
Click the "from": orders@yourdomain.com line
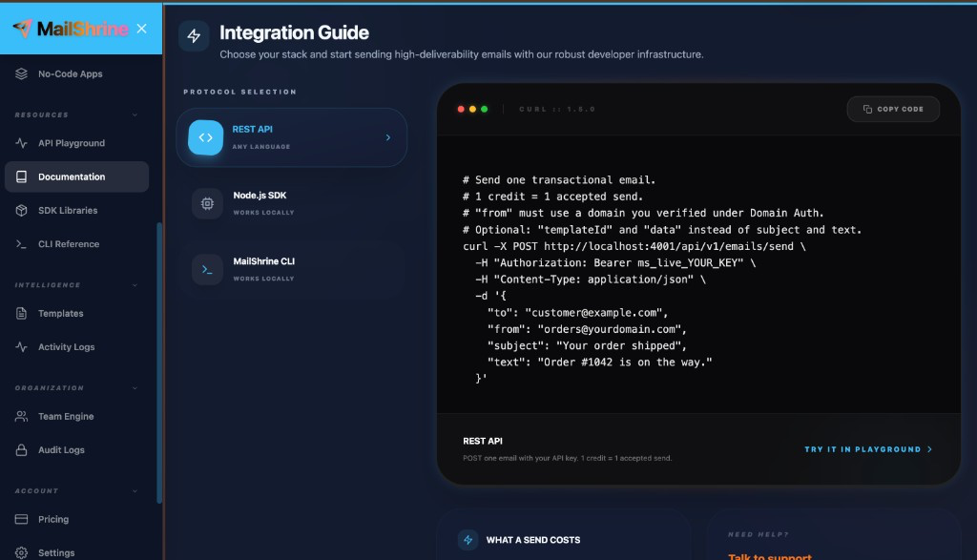587,329
